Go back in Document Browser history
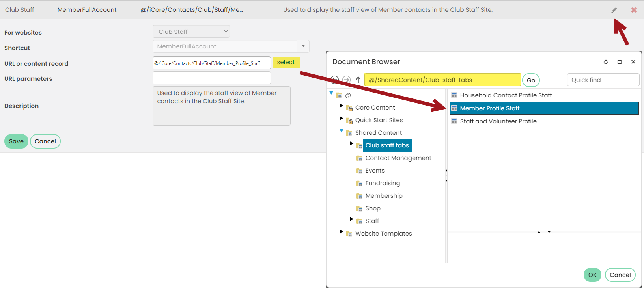Screen dimensions: 644x288 pyautogui.click(x=335, y=80)
